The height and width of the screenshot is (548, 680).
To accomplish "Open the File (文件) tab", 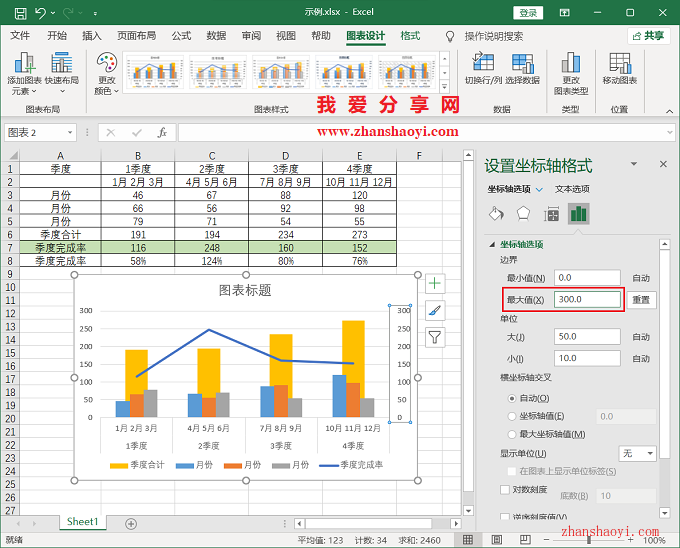I will [20, 36].
